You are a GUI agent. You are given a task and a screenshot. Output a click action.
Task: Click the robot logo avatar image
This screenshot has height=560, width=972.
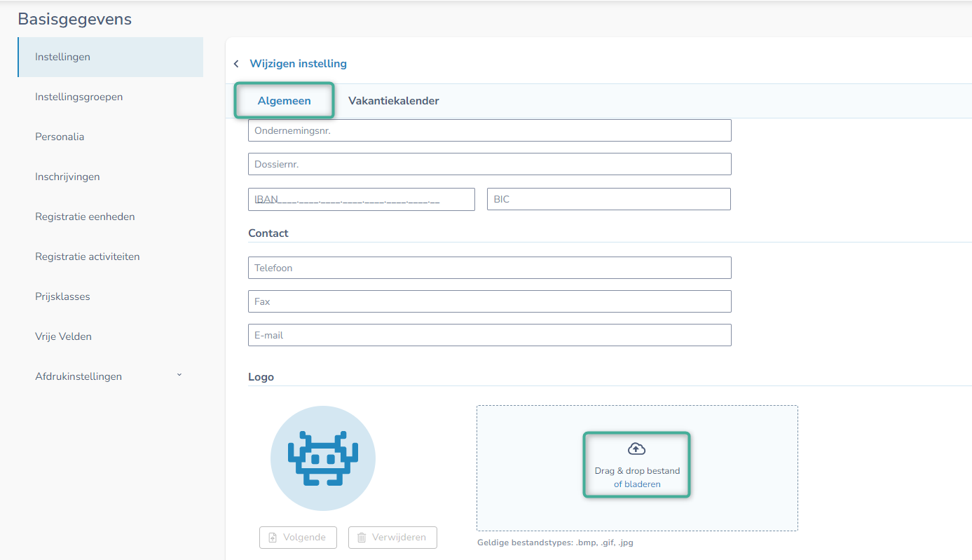pos(323,458)
